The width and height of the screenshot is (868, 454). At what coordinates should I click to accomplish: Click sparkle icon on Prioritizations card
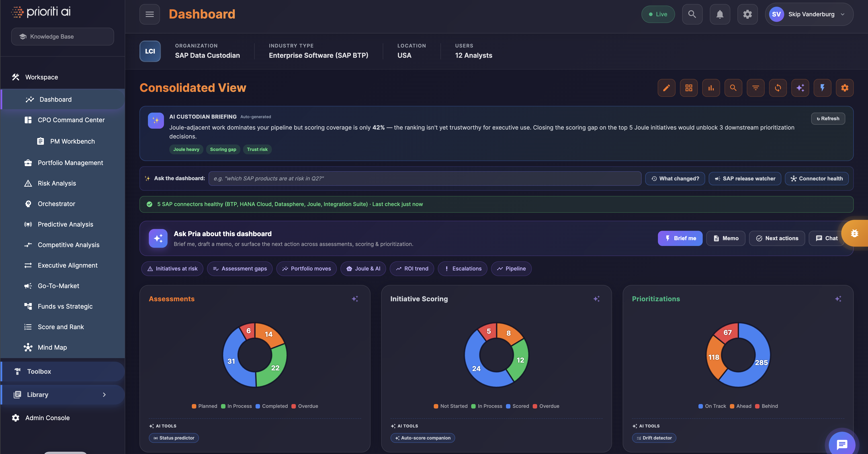(838, 299)
